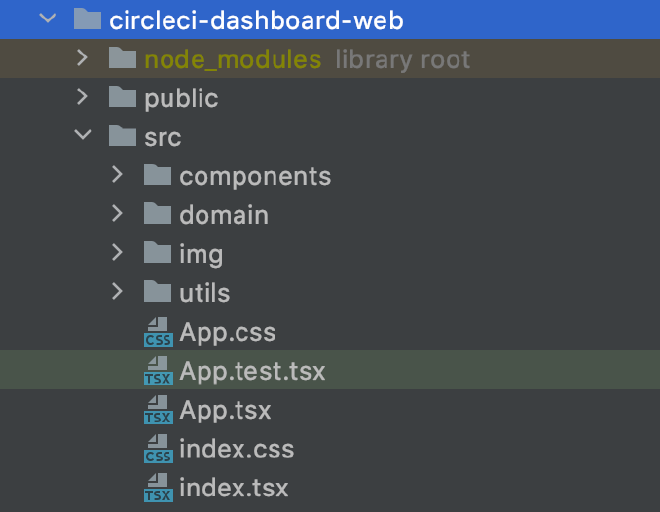
Task: Collapse the src folder chevron
Action: click(x=82, y=137)
